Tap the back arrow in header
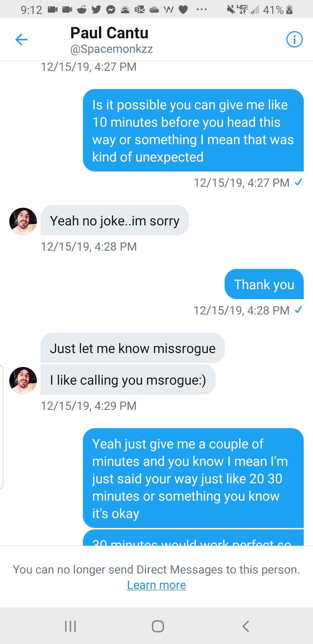The width and height of the screenshot is (313, 644). [21, 40]
